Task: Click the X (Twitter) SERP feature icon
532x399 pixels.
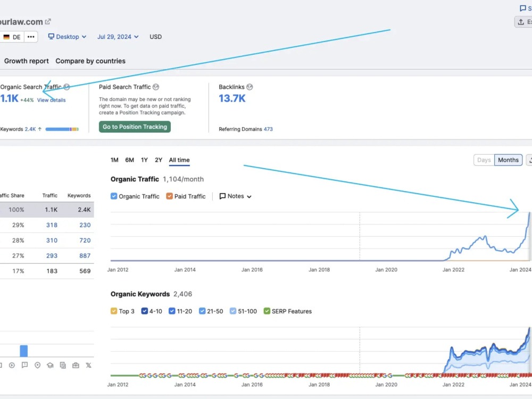Action: point(88,365)
